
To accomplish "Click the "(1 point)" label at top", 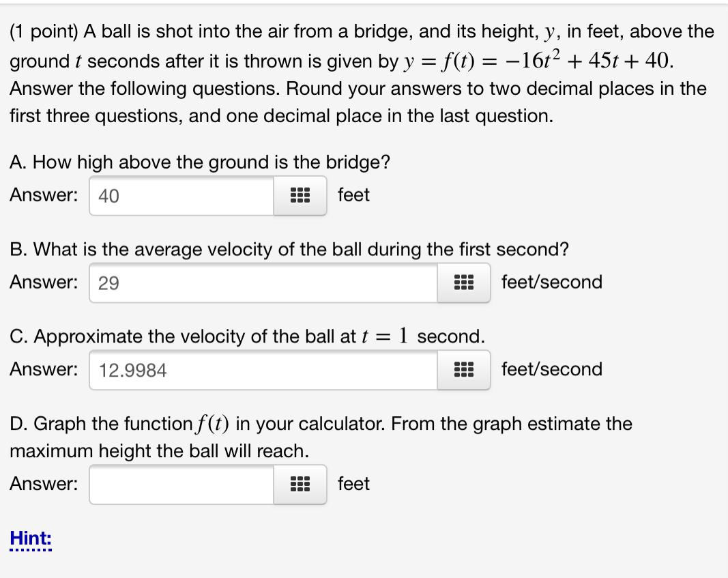I will pyautogui.click(x=45, y=31).
